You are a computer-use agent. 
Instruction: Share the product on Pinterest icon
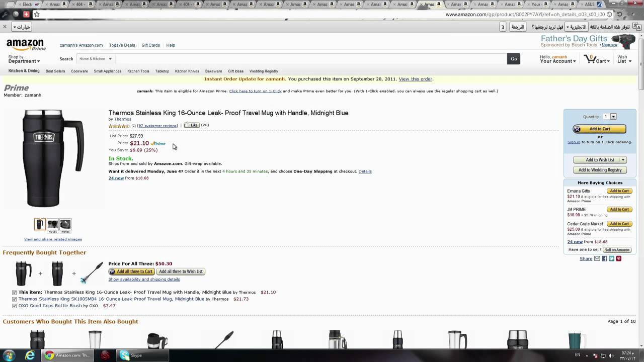pyautogui.click(x=618, y=258)
